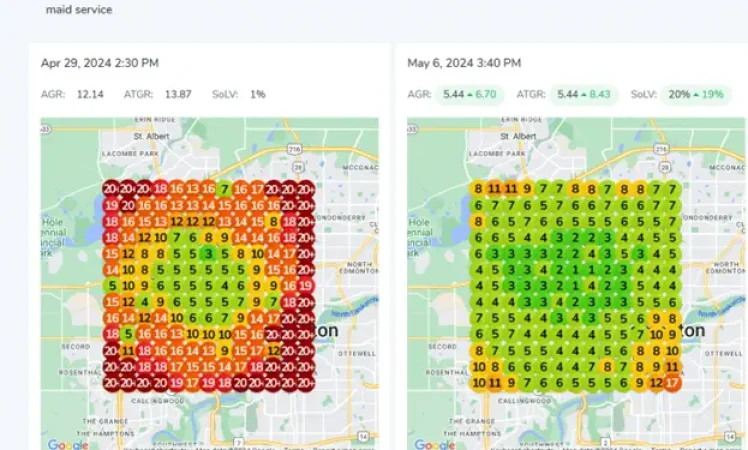Open Google logo on April 29 map
The height and width of the screenshot is (450, 748).
tap(68, 445)
